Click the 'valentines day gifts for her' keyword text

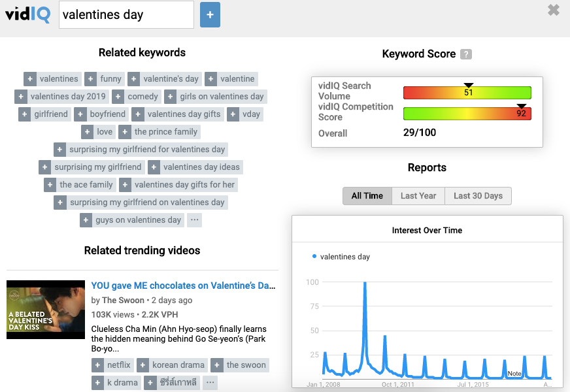tap(185, 184)
